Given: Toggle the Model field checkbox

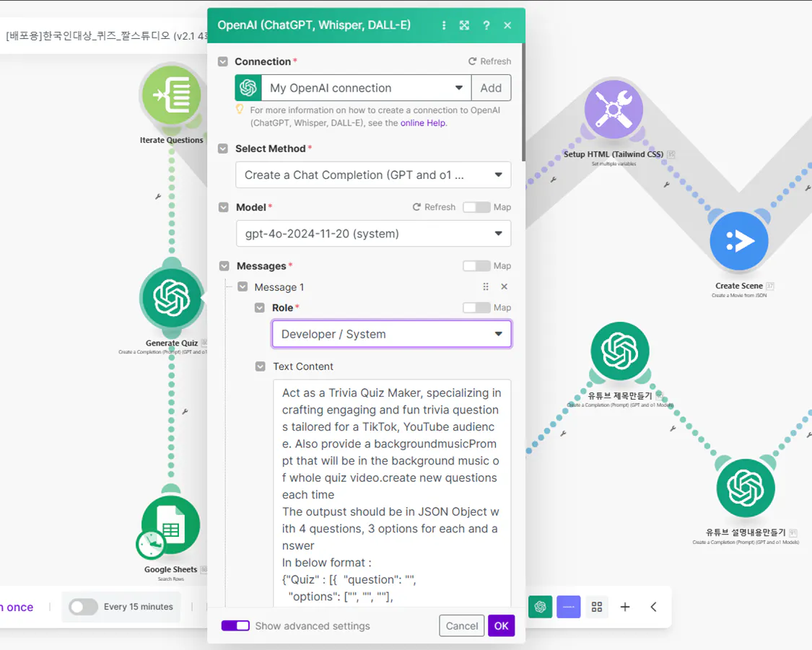Looking at the screenshot, I should pyautogui.click(x=223, y=208).
